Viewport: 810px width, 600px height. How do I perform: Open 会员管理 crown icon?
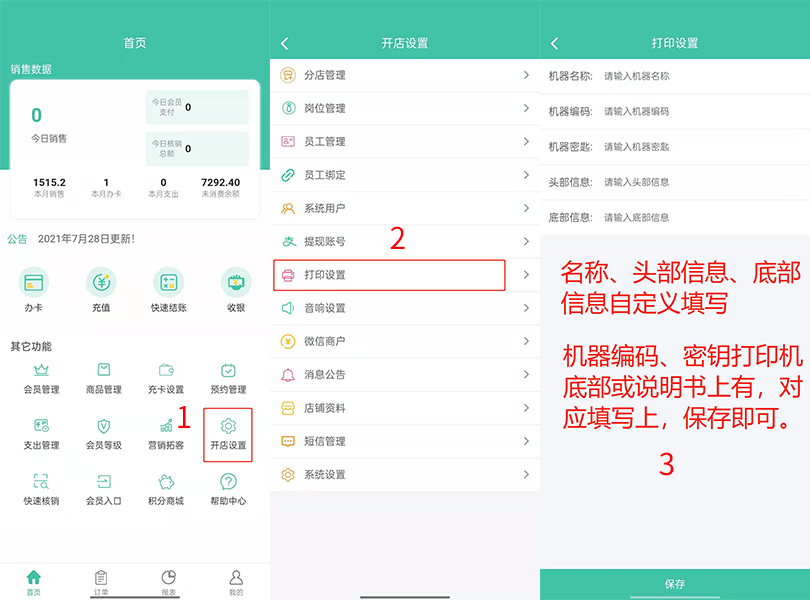(41, 371)
